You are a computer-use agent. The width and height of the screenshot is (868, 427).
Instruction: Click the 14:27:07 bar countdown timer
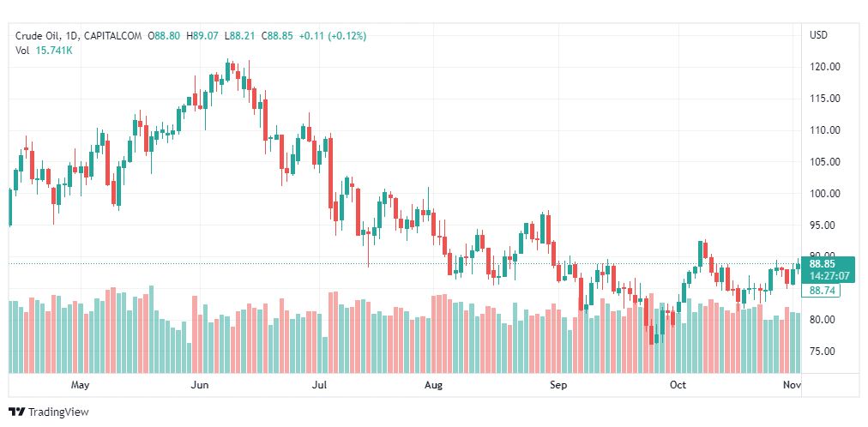826,276
